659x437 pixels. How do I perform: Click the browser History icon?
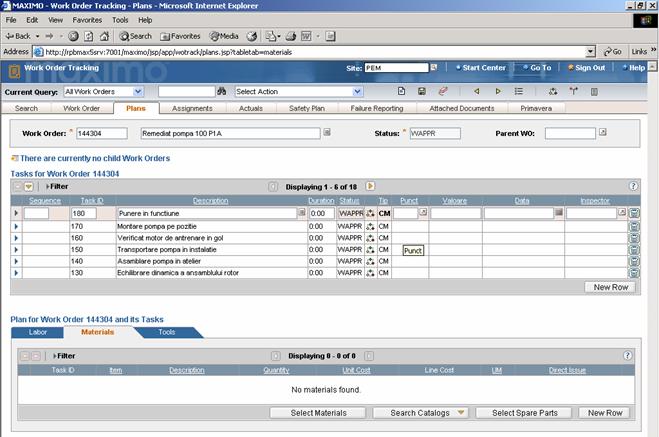(x=252, y=37)
